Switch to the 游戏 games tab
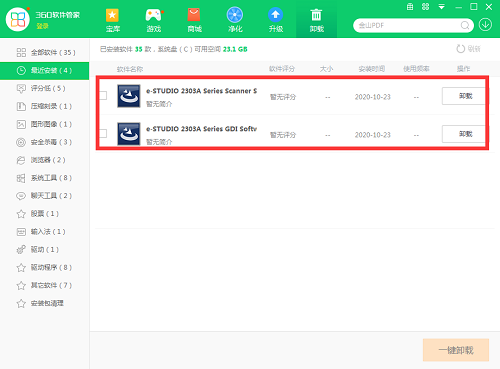Image resolution: width=500 pixels, height=369 pixels. click(x=154, y=20)
